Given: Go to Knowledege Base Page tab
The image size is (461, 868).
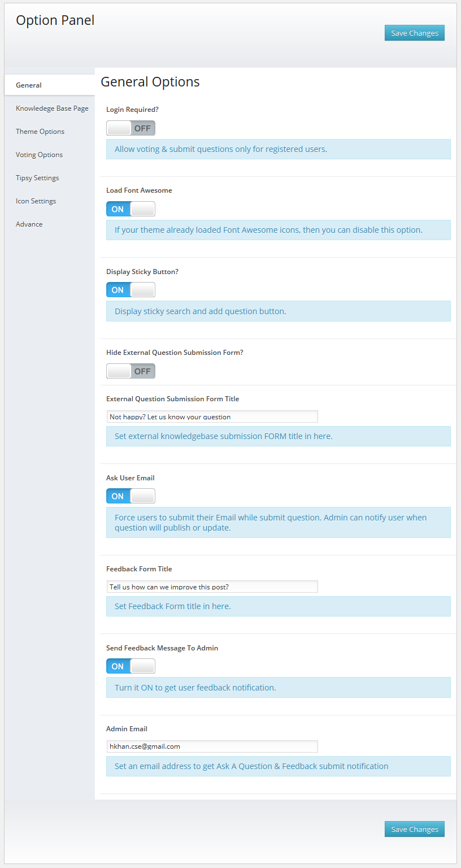Looking at the screenshot, I should 52,108.
